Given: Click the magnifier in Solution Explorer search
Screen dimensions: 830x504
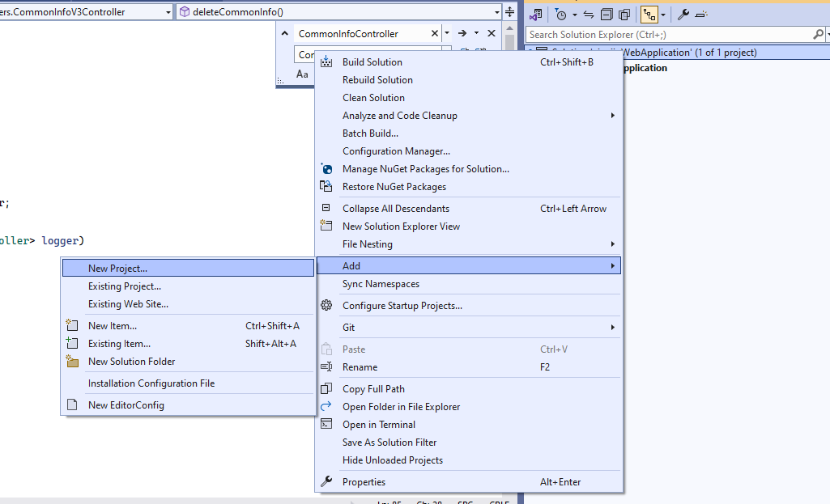Looking at the screenshot, I should 819,34.
